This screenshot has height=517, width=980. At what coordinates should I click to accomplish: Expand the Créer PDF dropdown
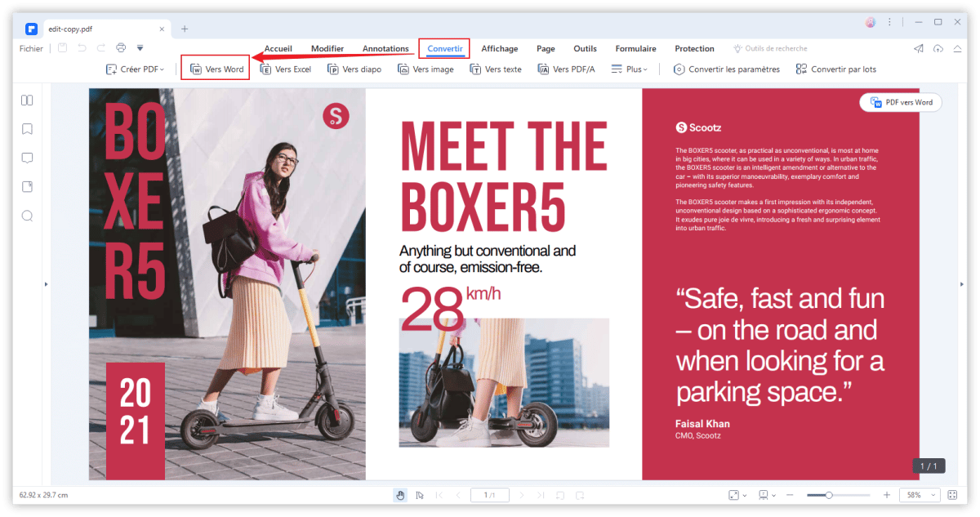pos(136,69)
